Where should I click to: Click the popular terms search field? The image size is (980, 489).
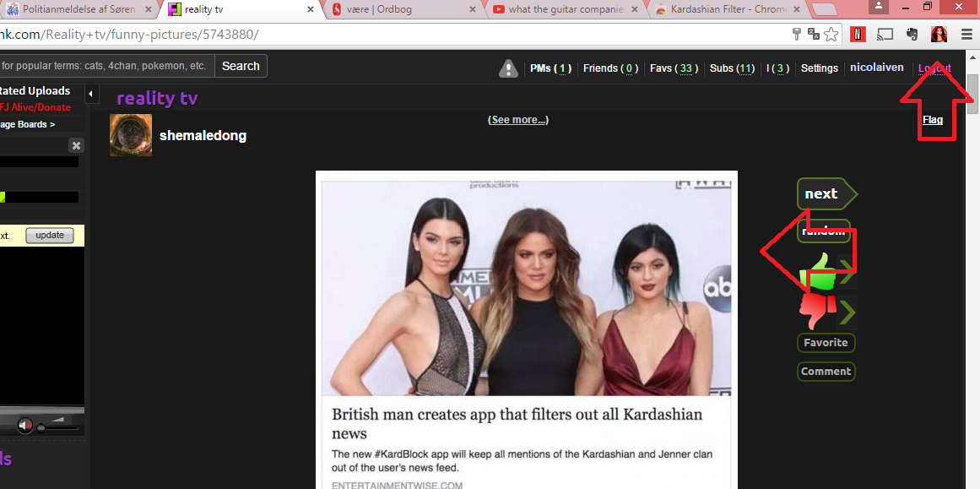point(106,66)
